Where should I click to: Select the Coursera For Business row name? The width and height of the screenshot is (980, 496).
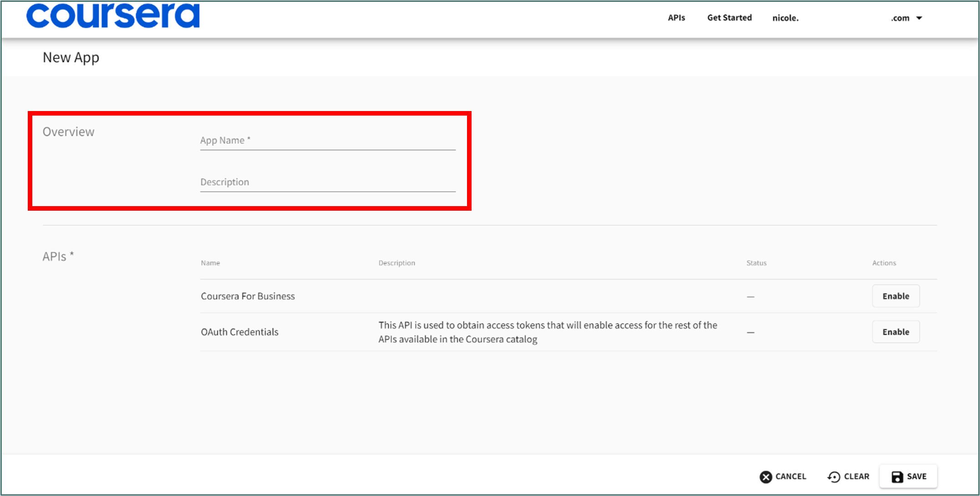(248, 296)
